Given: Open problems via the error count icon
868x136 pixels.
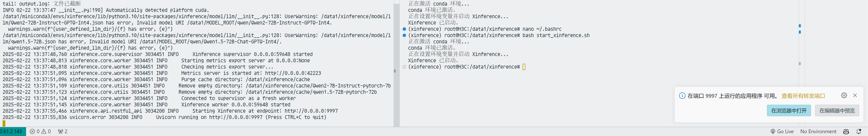Looking at the screenshot, I should (32, 132).
